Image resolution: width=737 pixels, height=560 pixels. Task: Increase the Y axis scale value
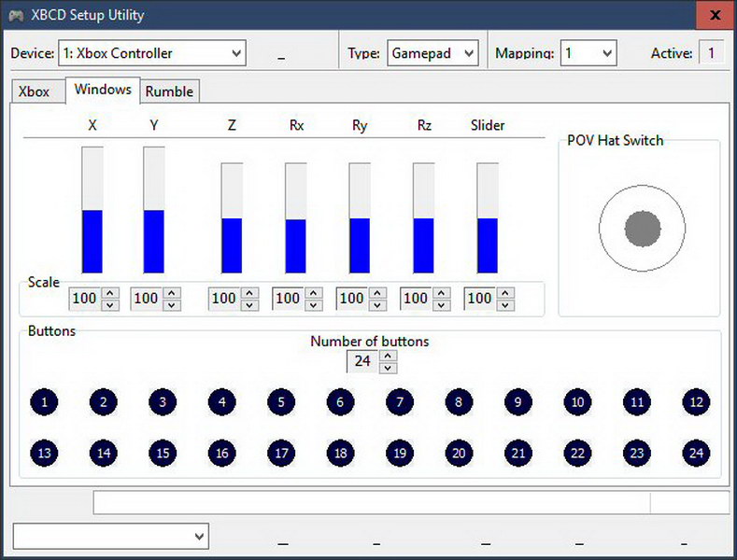(172, 293)
